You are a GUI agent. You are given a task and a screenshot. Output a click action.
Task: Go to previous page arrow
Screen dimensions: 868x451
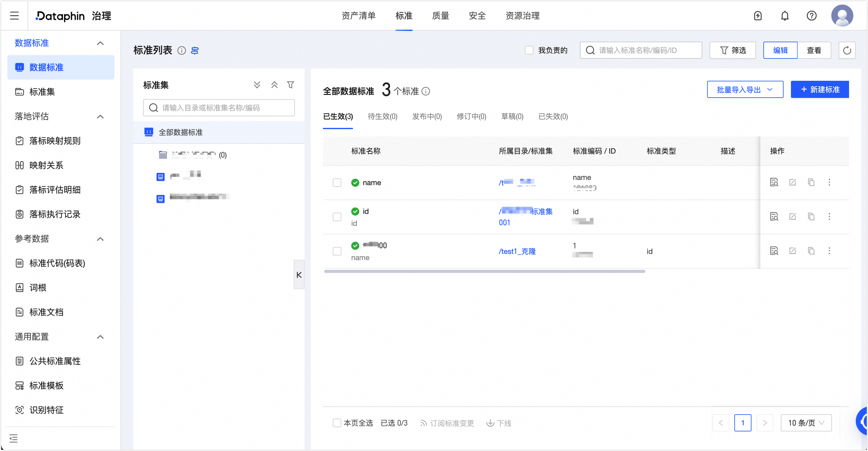pos(721,423)
